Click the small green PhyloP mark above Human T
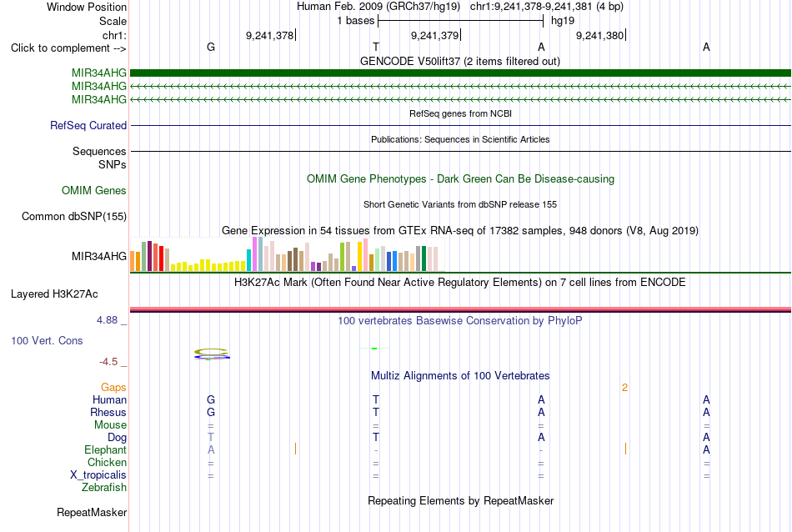 pyautogui.click(x=374, y=348)
